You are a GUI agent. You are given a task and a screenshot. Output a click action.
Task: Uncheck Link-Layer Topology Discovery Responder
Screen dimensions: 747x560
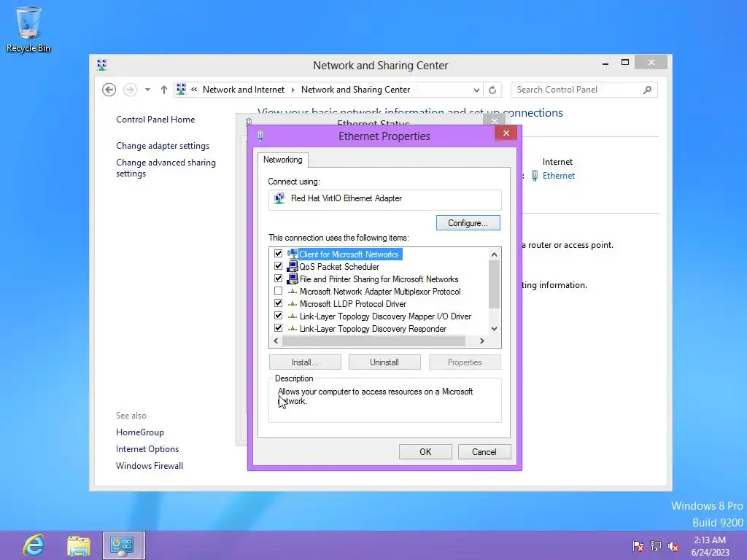coord(278,328)
